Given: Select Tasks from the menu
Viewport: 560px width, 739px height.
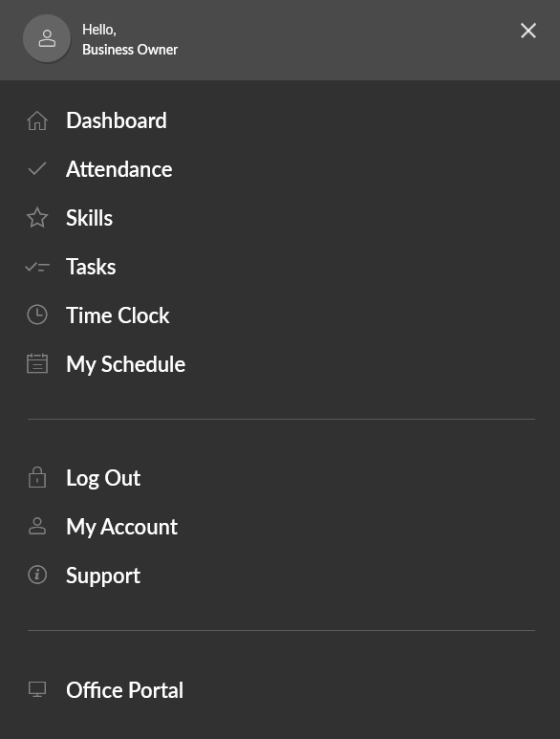Looking at the screenshot, I should 91,267.
